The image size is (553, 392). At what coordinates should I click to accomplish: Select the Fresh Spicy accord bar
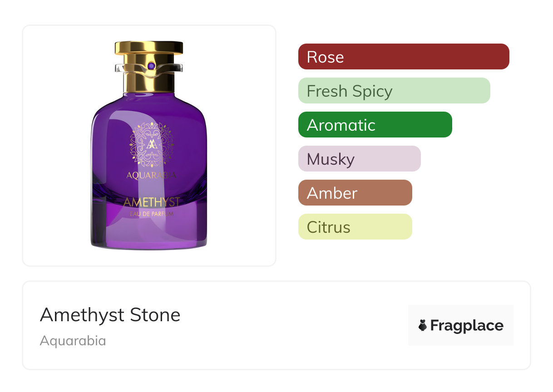(x=394, y=91)
